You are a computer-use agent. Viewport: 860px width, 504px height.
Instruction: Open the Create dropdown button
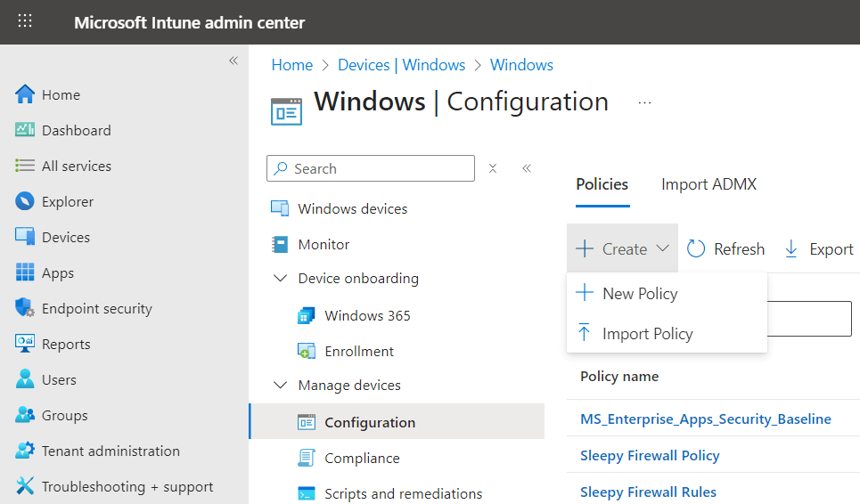(x=623, y=249)
